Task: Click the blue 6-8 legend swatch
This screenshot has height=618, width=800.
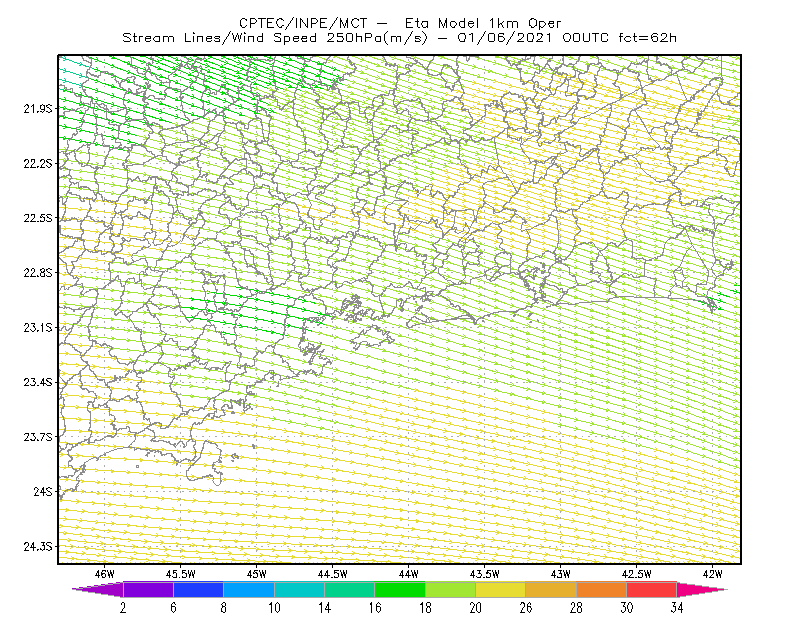Action: click(x=198, y=589)
